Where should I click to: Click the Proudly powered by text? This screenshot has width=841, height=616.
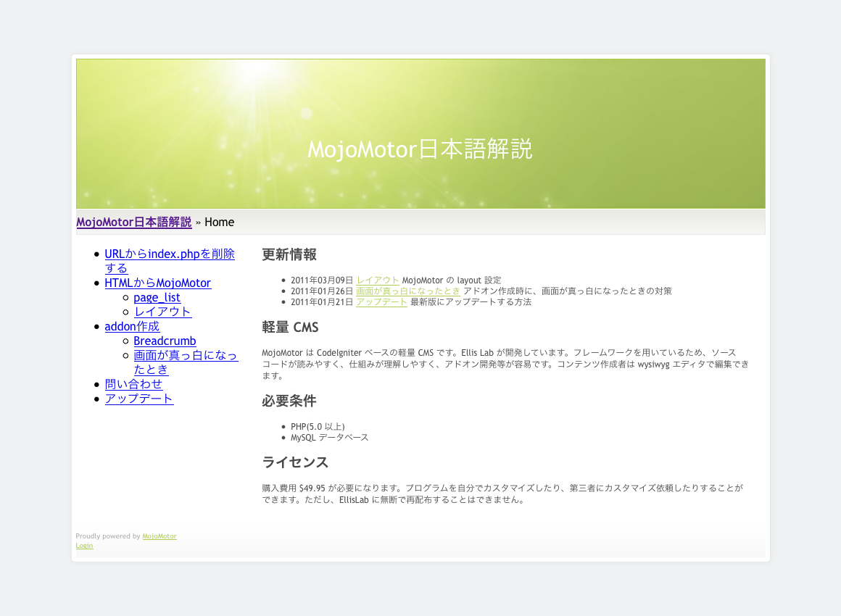point(108,536)
